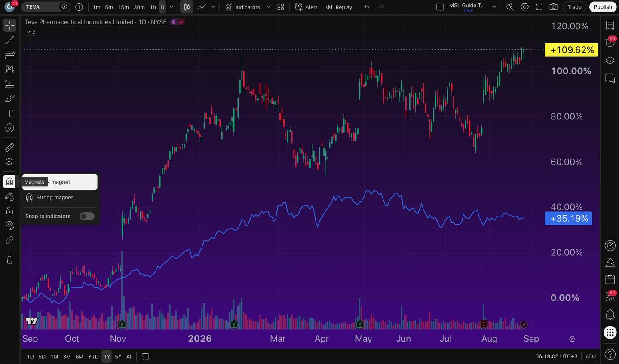Open chart settings from top toolbar

[x=525, y=7]
